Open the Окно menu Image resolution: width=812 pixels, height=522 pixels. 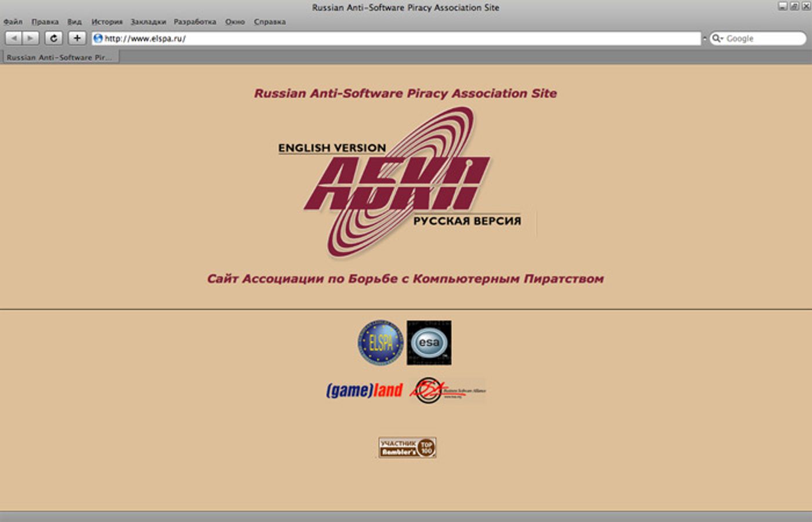click(235, 22)
